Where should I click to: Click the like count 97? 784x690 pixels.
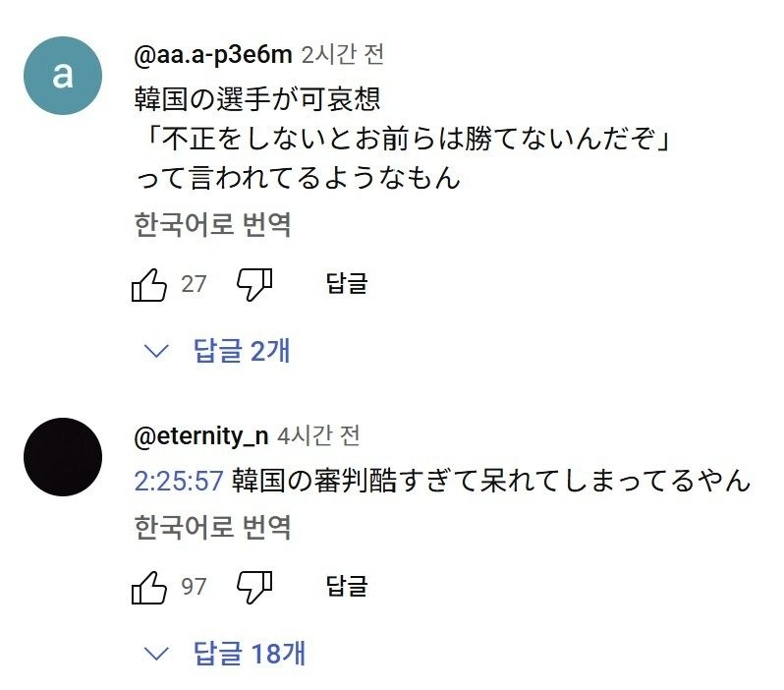tap(194, 587)
